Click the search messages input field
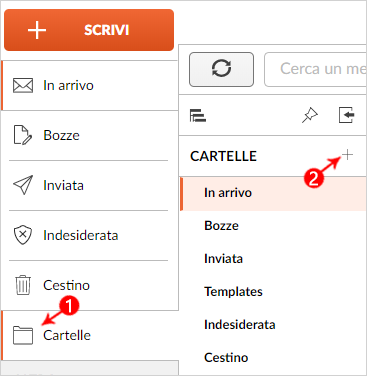The height and width of the screenshot is (376, 367). (x=315, y=69)
